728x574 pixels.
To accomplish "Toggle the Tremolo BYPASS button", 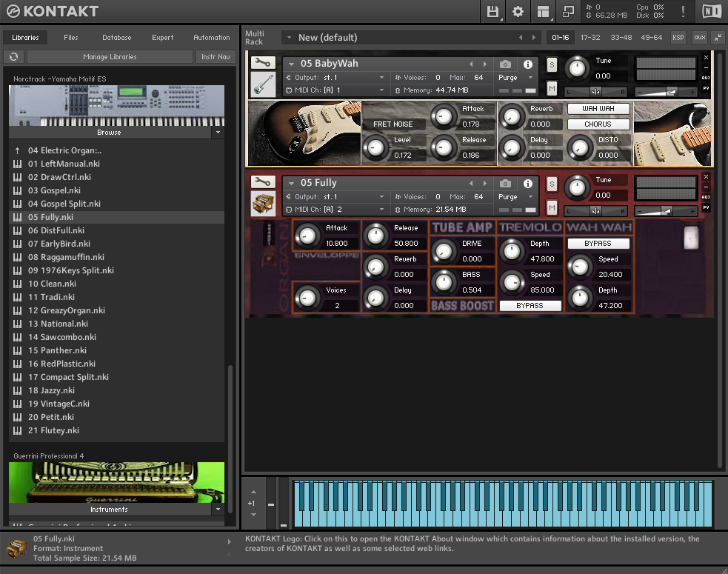I will pos(530,306).
